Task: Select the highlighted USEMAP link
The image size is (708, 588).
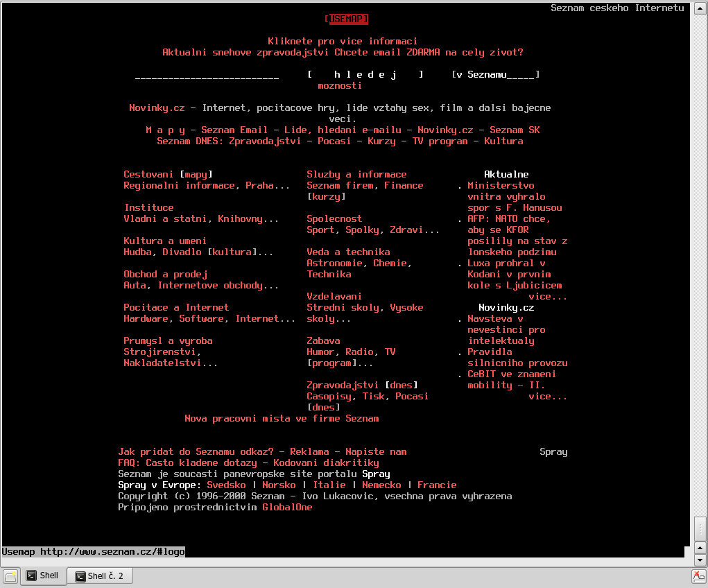Action: point(346,19)
